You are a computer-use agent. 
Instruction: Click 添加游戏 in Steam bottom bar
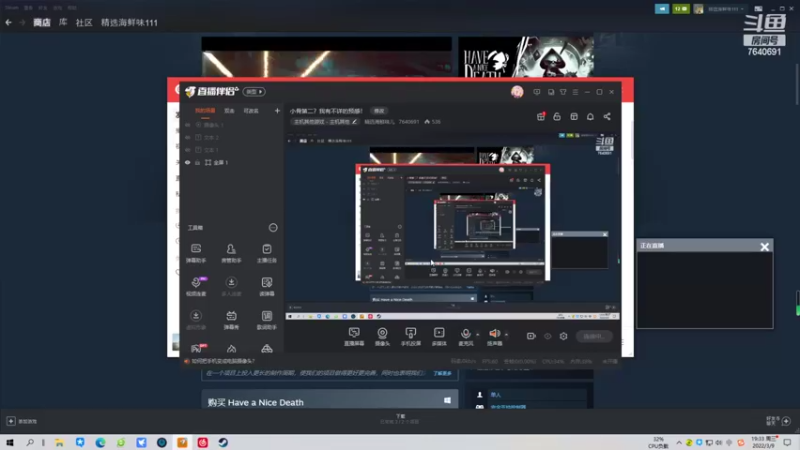(x=22, y=421)
